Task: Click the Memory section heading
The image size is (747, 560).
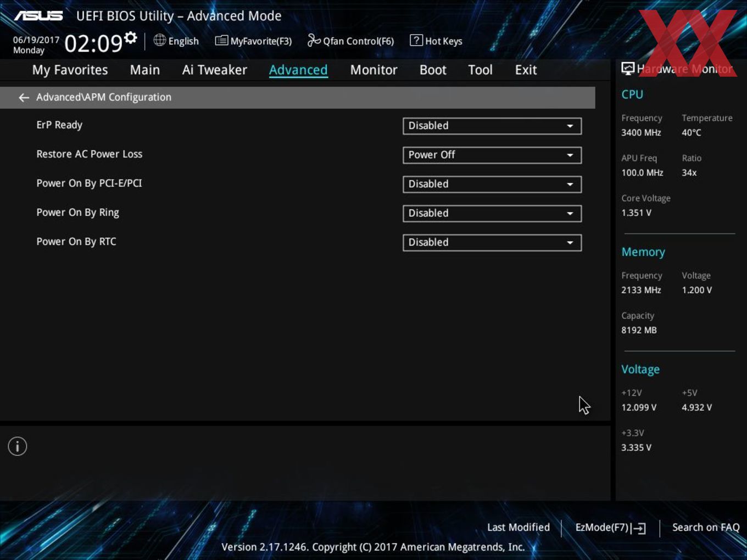Action: point(643,252)
